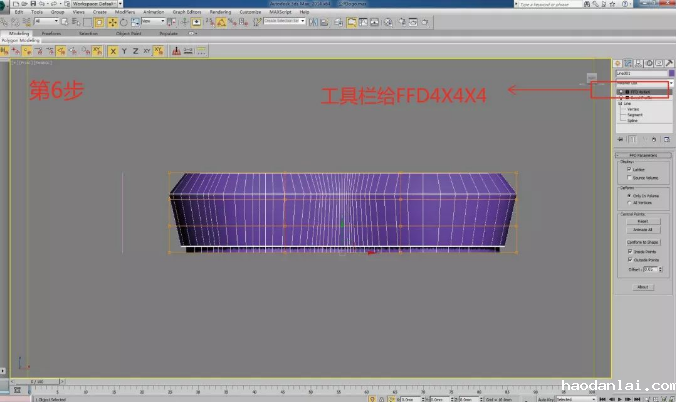Click the Play Animation button
This screenshot has width=676, height=402.
coord(620,399)
